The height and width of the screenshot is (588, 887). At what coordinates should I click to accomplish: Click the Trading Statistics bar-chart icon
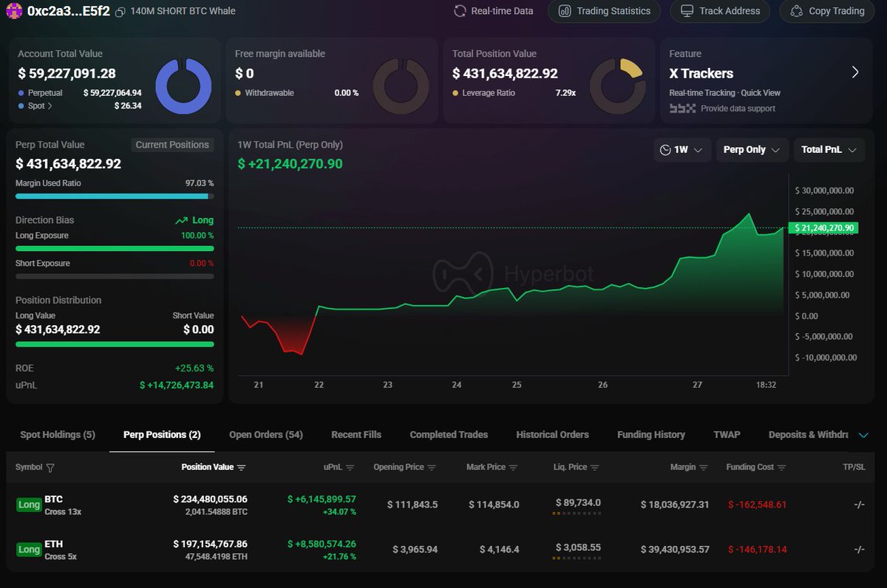(565, 11)
